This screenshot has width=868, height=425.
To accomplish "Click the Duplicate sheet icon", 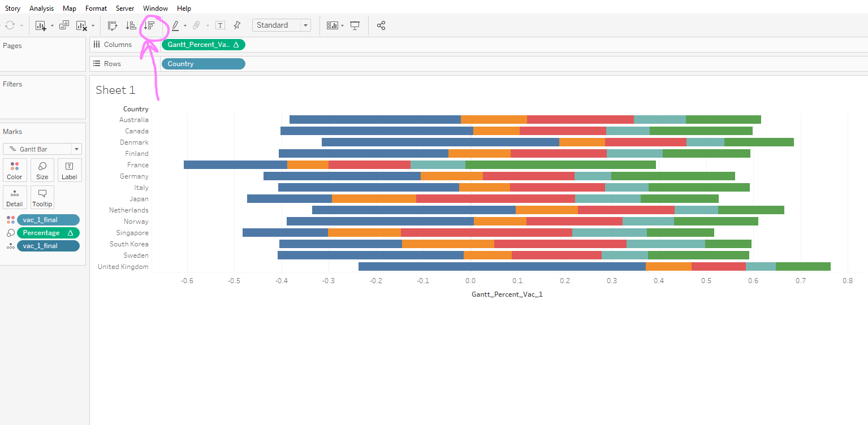I will [64, 25].
